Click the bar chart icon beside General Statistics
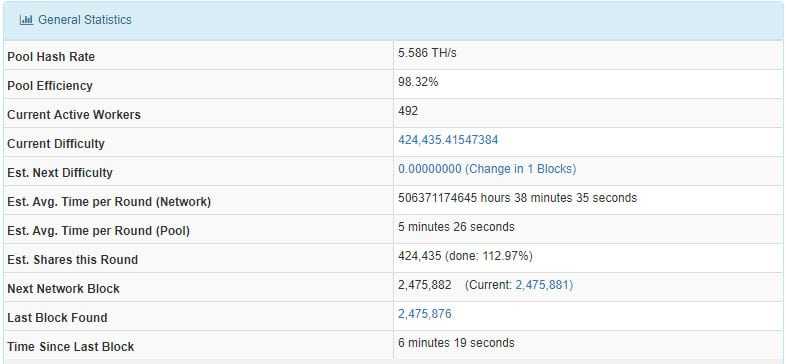Screen dimensions: 786x364 pyautogui.click(x=26, y=20)
